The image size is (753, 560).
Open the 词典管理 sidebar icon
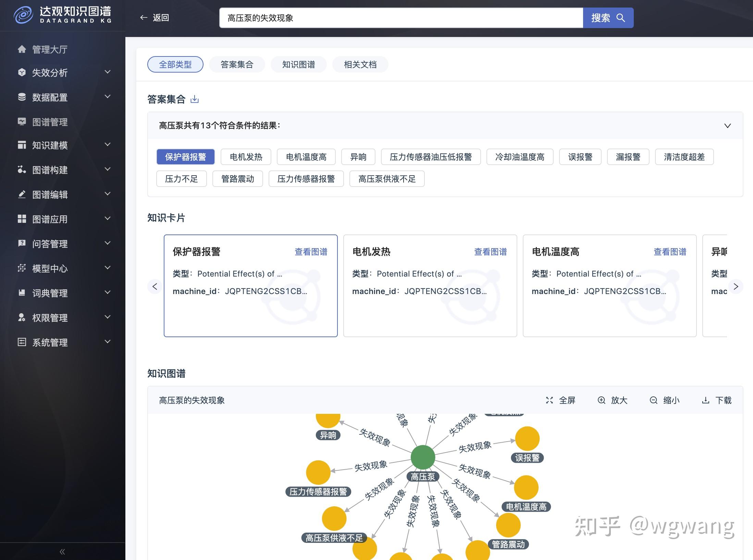pos(22,293)
